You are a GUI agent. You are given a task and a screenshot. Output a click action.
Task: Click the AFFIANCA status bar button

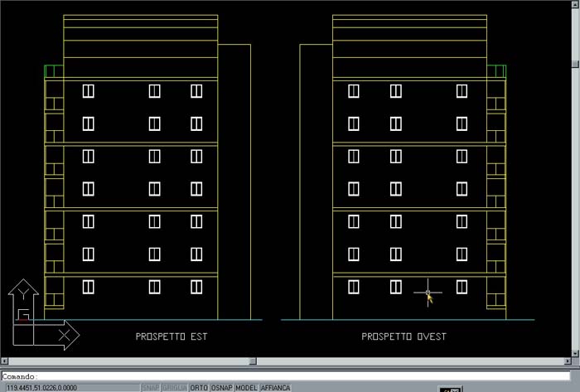(x=275, y=387)
